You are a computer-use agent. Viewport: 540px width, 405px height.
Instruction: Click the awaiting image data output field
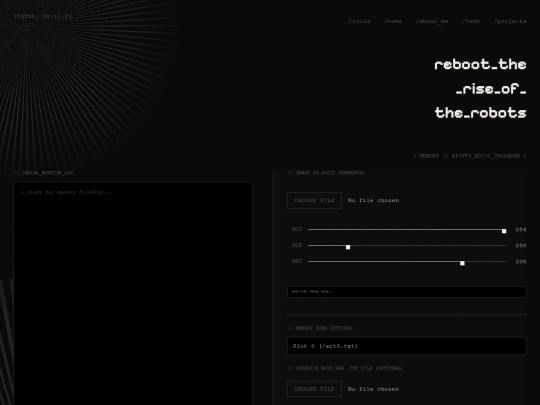[407, 292]
